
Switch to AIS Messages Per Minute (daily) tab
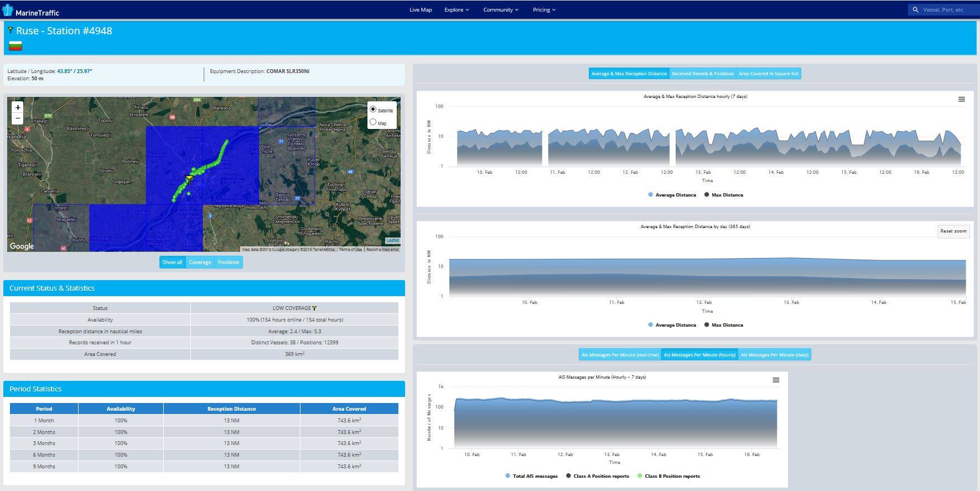tap(774, 355)
